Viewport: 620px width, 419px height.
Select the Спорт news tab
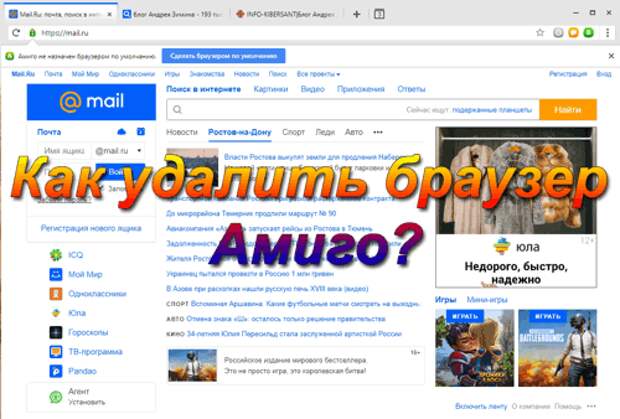293,132
